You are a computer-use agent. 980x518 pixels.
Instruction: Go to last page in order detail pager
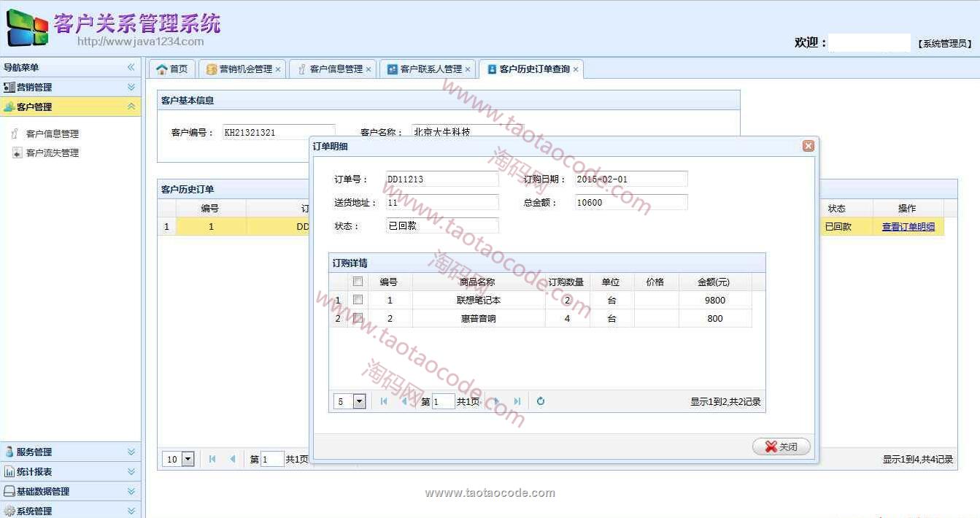point(517,401)
